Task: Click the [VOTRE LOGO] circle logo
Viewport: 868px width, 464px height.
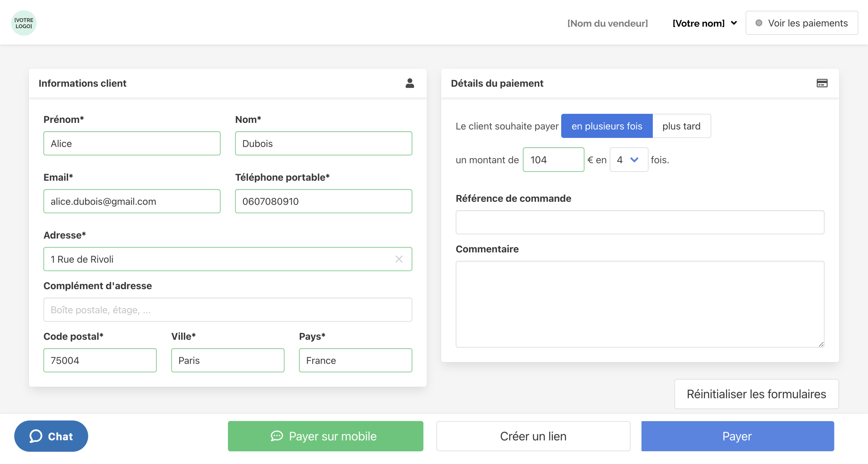Action: tap(24, 23)
